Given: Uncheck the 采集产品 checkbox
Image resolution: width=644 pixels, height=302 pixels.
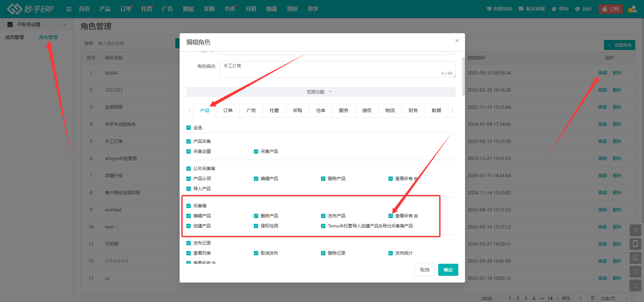Looking at the screenshot, I should click(x=256, y=151).
